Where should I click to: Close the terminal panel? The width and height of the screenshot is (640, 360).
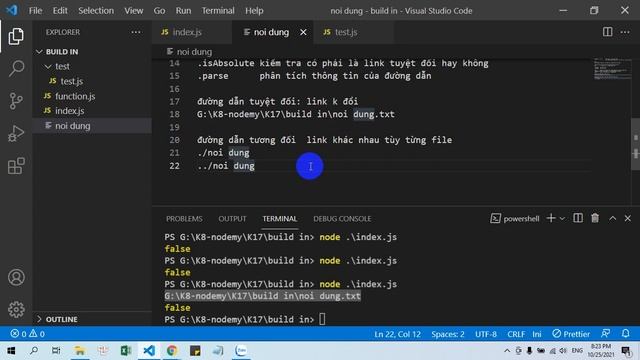628,219
